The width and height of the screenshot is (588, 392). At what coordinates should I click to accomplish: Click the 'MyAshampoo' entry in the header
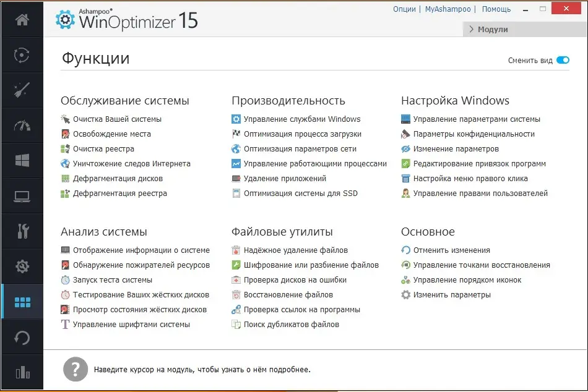pos(449,9)
